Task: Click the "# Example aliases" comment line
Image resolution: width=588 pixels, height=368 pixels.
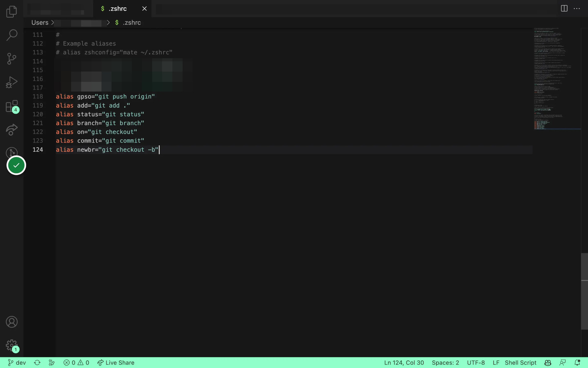Action: click(86, 44)
